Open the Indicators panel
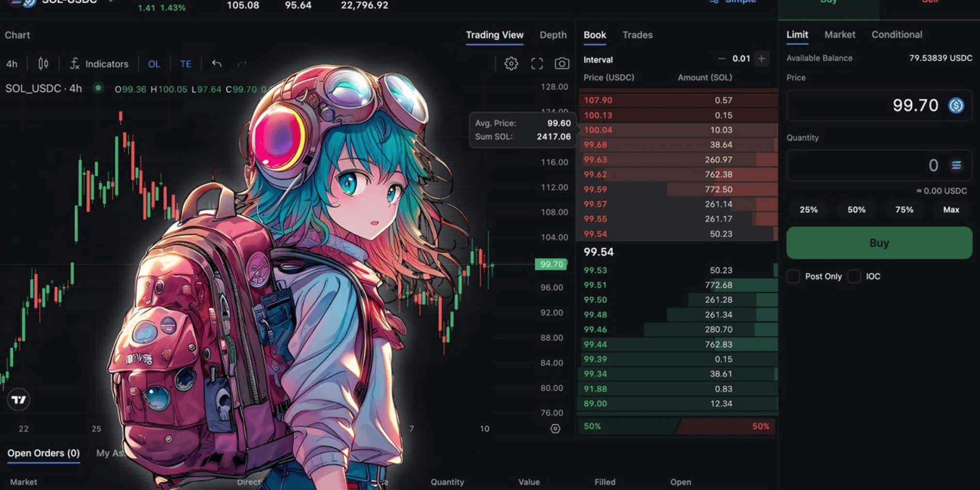The height and width of the screenshot is (490, 980). (99, 63)
